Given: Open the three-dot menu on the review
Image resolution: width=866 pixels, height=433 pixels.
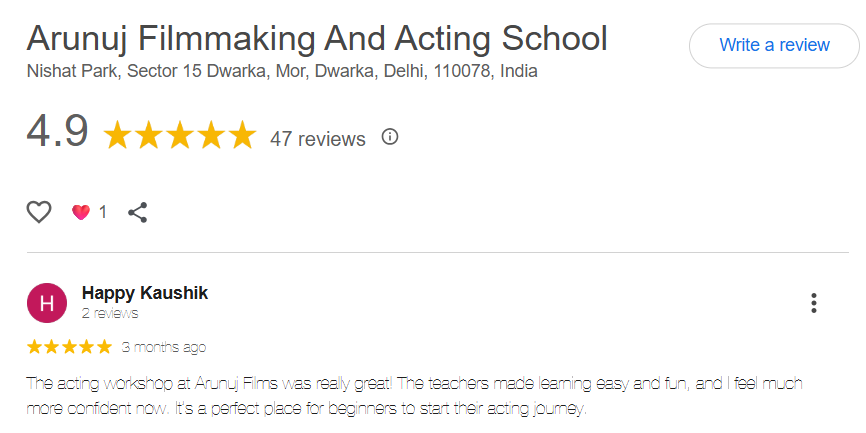Looking at the screenshot, I should [x=814, y=303].
